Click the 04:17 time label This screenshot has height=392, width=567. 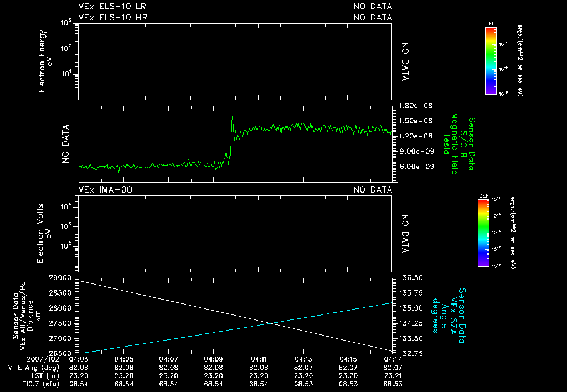coord(393,359)
